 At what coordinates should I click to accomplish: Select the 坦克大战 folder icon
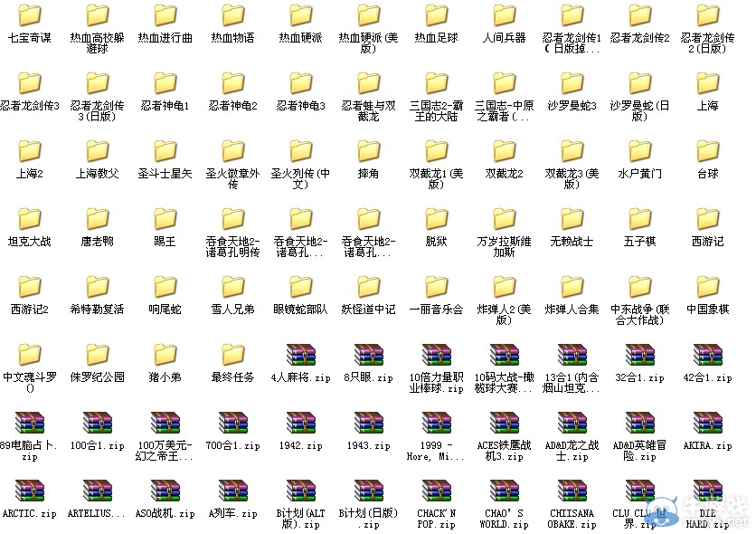tap(30, 220)
